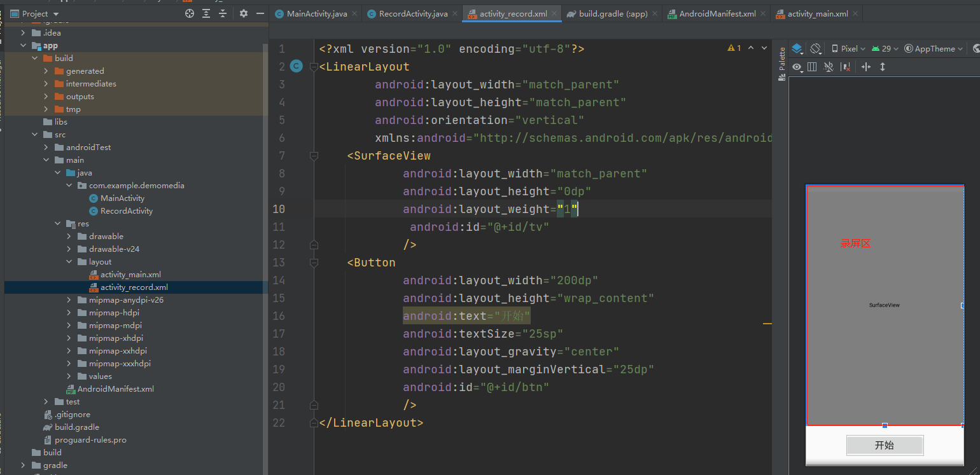980x475 pixels.
Task: Open Project panel settings gear
Action: tap(244, 13)
